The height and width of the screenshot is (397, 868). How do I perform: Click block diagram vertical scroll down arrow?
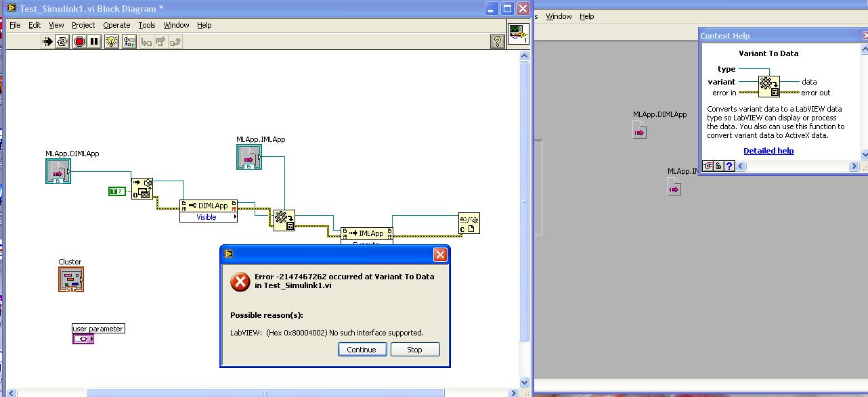point(524,383)
